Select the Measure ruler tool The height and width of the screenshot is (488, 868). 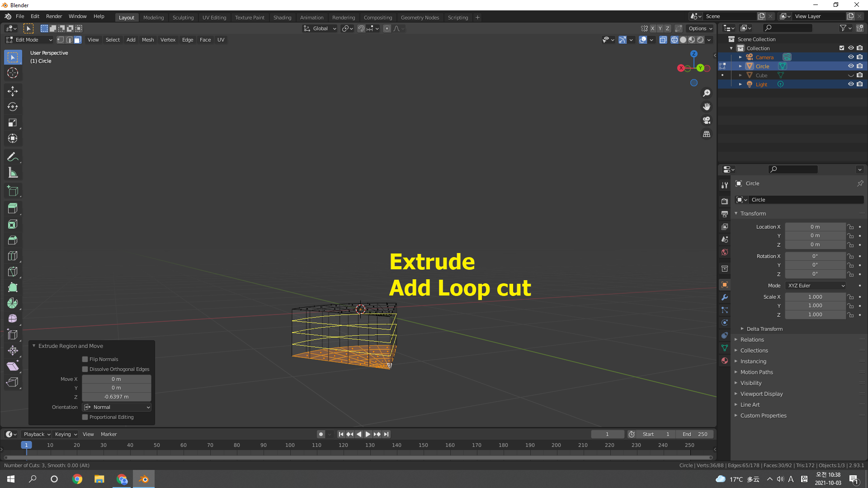pos(12,173)
